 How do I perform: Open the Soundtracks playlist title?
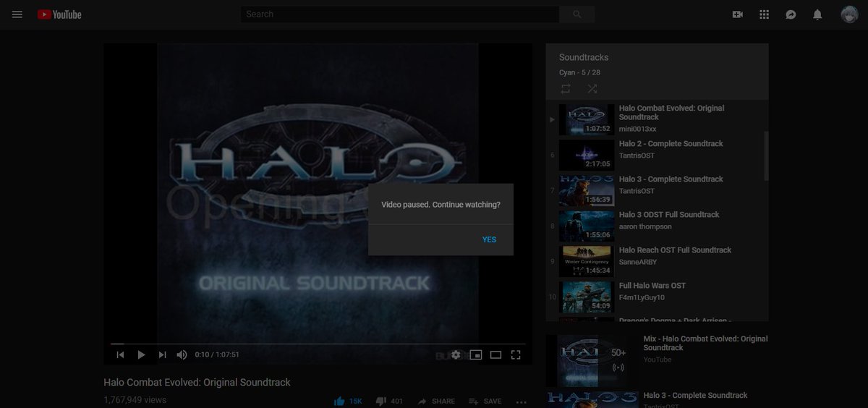click(x=584, y=57)
